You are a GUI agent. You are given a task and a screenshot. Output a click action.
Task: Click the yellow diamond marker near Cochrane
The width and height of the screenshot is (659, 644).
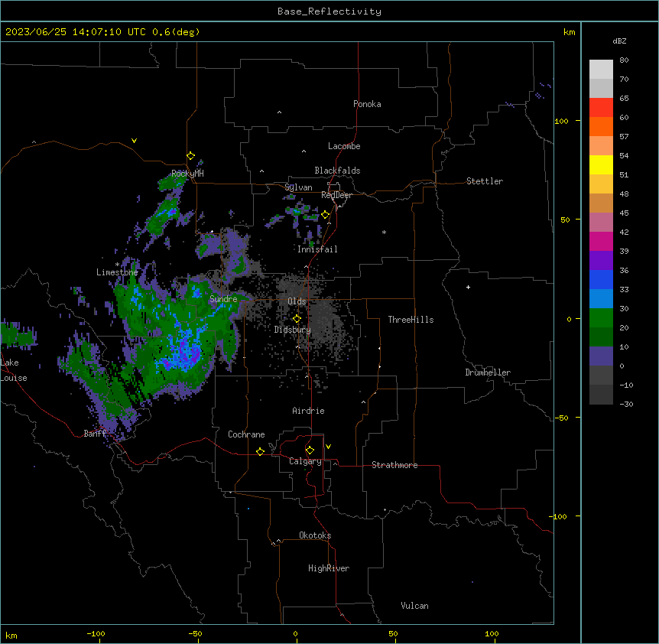coord(260,451)
